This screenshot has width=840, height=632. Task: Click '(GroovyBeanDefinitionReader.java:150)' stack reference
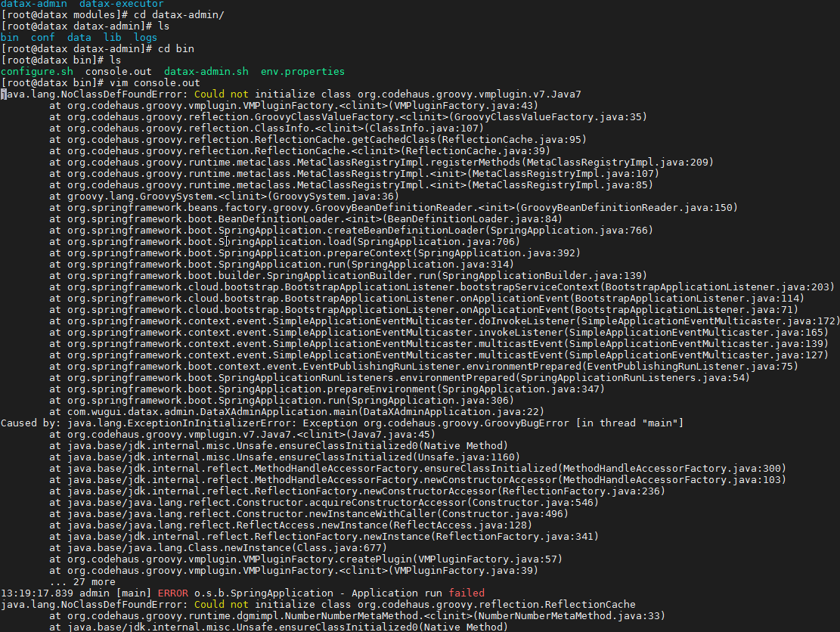(x=626, y=207)
